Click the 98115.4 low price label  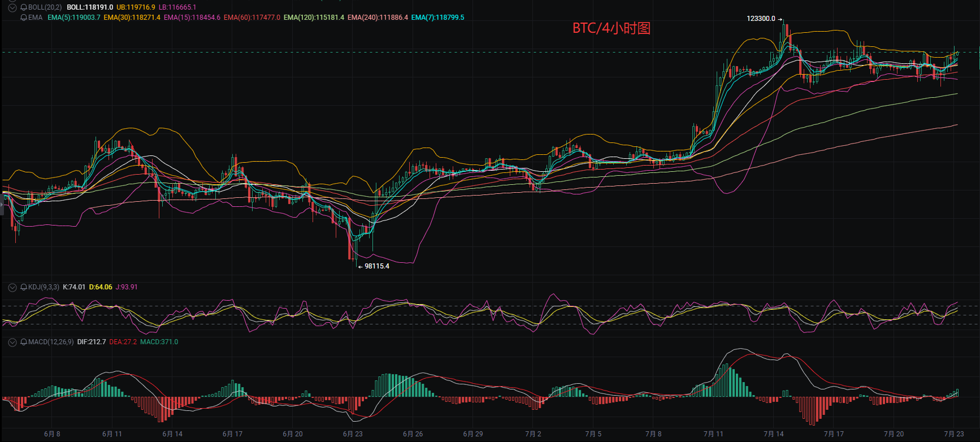tap(377, 266)
